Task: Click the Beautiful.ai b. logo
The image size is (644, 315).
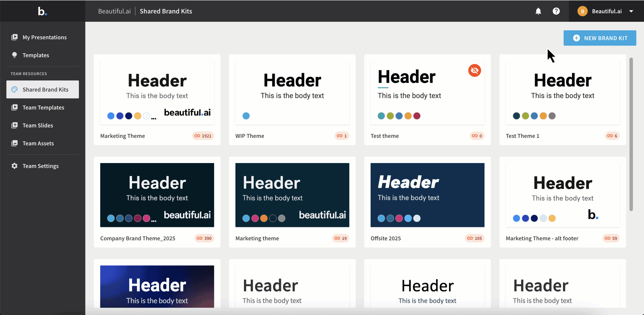Action: click(42, 11)
